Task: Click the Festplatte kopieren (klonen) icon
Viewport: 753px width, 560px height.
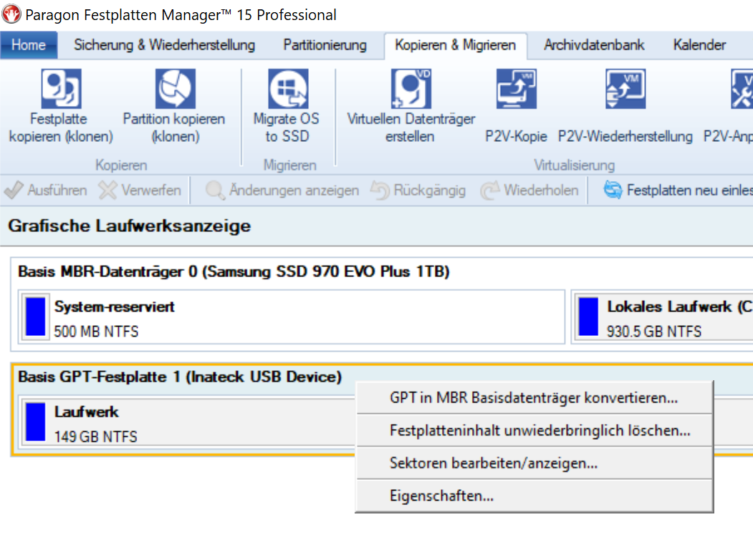Action: [x=61, y=89]
